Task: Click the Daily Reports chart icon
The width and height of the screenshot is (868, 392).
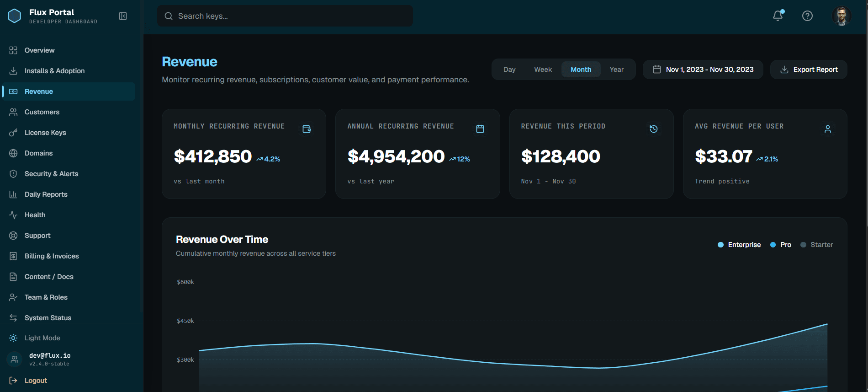Action: [13, 194]
